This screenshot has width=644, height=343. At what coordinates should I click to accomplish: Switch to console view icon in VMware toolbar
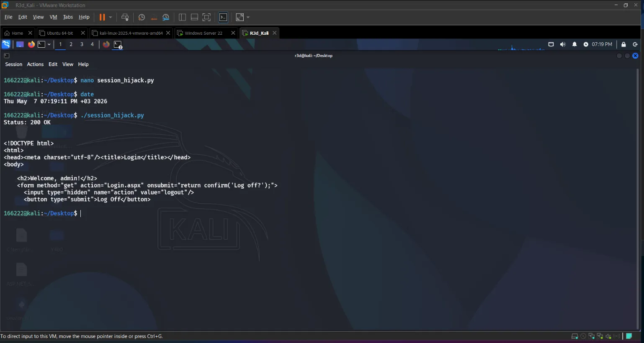point(223,17)
